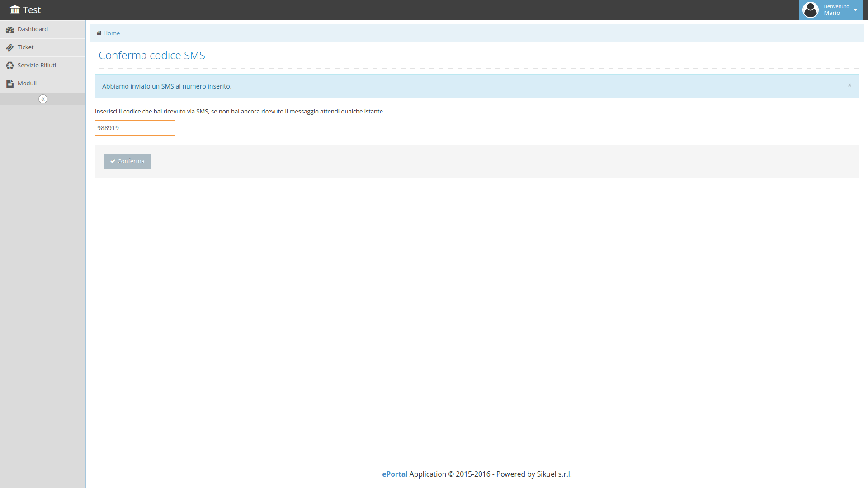Open the Dashboard menu item
Screen dimensions: 868x488
tap(33, 29)
